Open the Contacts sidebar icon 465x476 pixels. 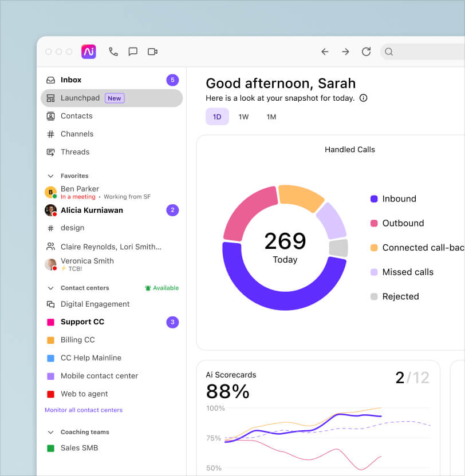(50, 116)
